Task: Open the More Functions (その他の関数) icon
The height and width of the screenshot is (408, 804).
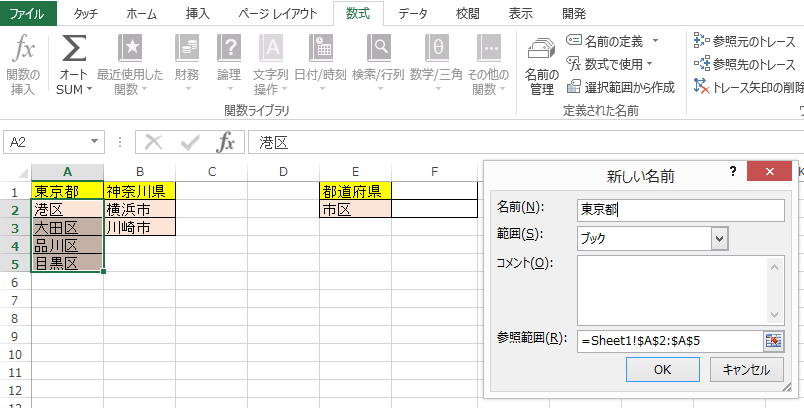Action: tap(489, 48)
